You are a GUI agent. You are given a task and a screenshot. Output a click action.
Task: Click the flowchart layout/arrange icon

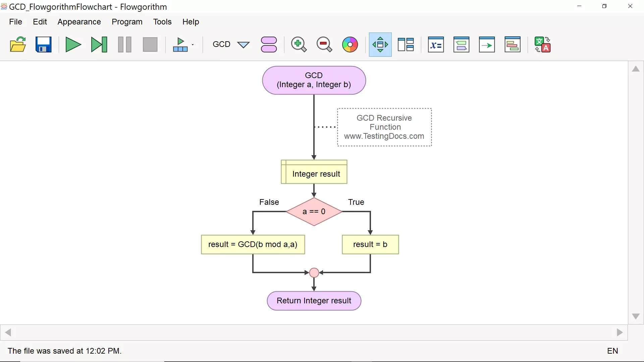(380, 44)
